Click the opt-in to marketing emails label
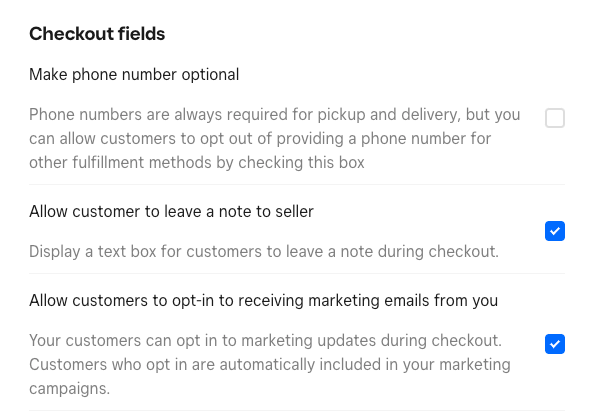Screen dimensions: 605x418 coord(264,300)
